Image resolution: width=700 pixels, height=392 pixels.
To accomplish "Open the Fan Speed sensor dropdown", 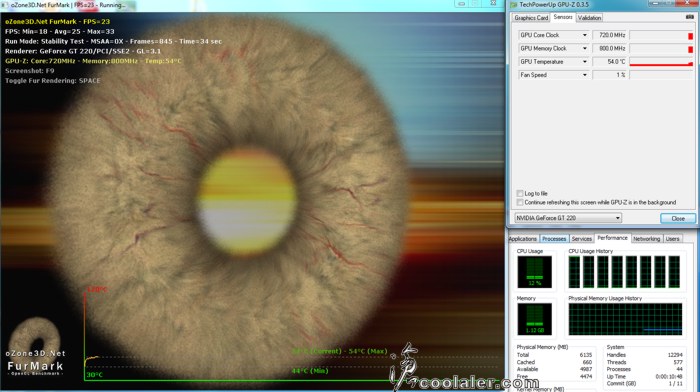I will [584, 75].
